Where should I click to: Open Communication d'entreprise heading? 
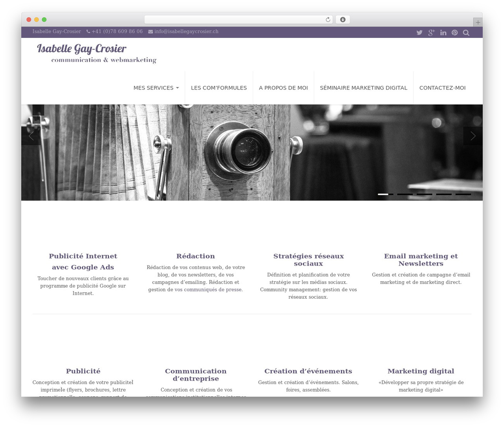pos(196,375)
